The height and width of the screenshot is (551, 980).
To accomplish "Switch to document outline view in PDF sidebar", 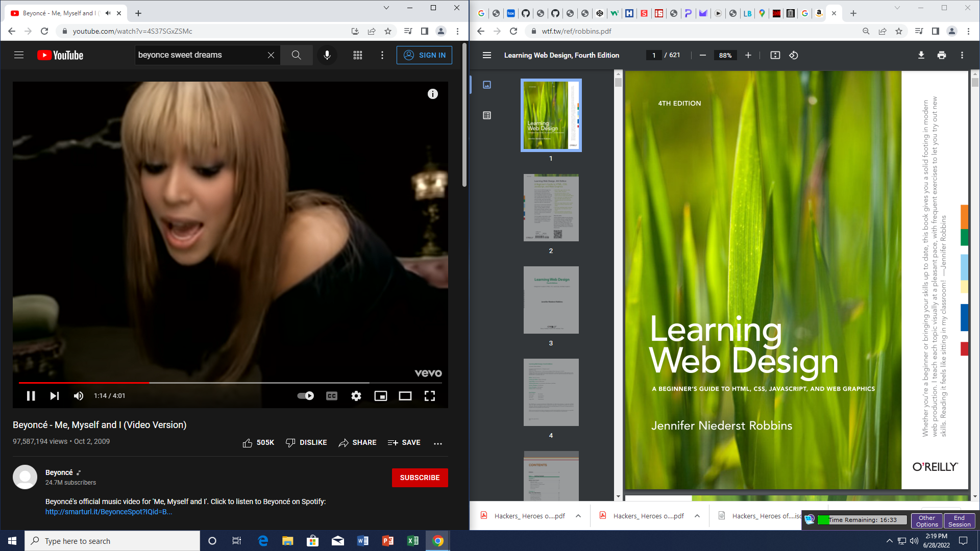I will click(486, 115).
